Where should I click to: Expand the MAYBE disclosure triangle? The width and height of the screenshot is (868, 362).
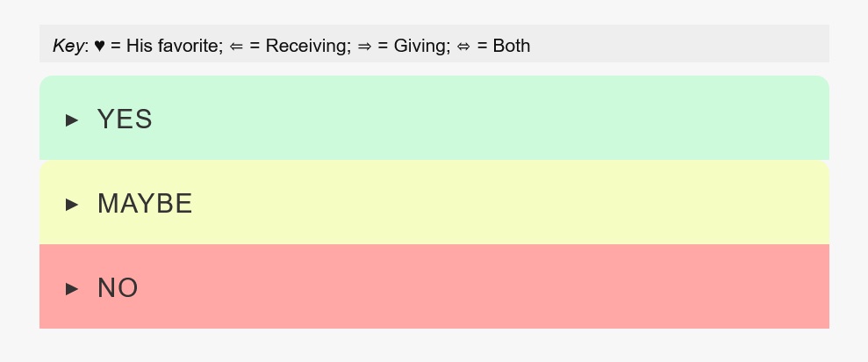click(x=73, y=204)
